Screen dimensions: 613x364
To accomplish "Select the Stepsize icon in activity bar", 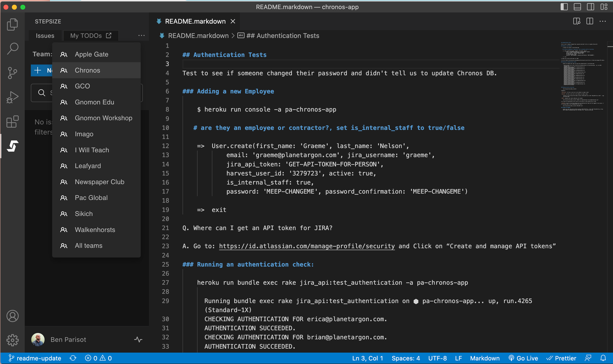I will point(12,146).
